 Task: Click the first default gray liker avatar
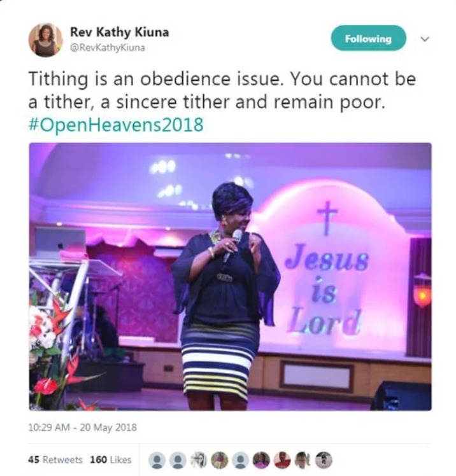tap(157, 460)
